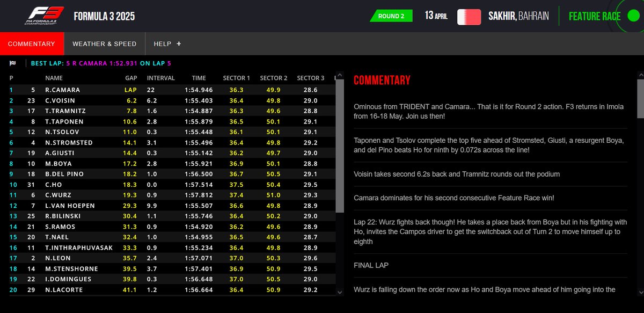Screen dimensions: 644x313
Task: Click the SECTOR 1 column header
Action: point(237,78)
